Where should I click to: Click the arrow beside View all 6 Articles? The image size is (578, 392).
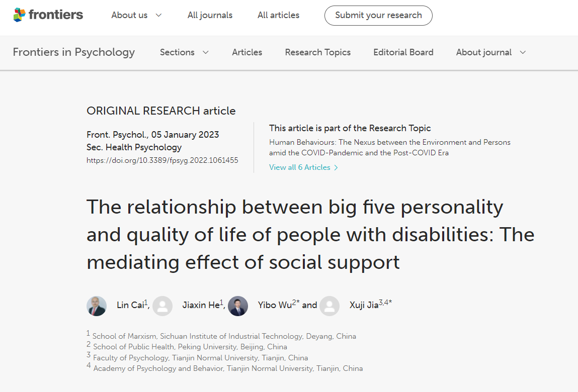336,168
